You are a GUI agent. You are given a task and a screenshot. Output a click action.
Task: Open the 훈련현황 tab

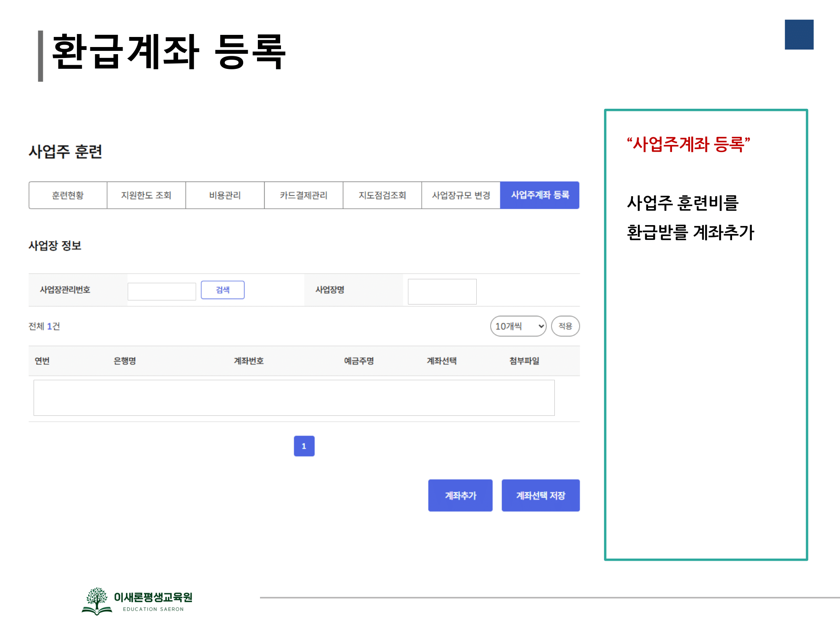click(68, 195)
